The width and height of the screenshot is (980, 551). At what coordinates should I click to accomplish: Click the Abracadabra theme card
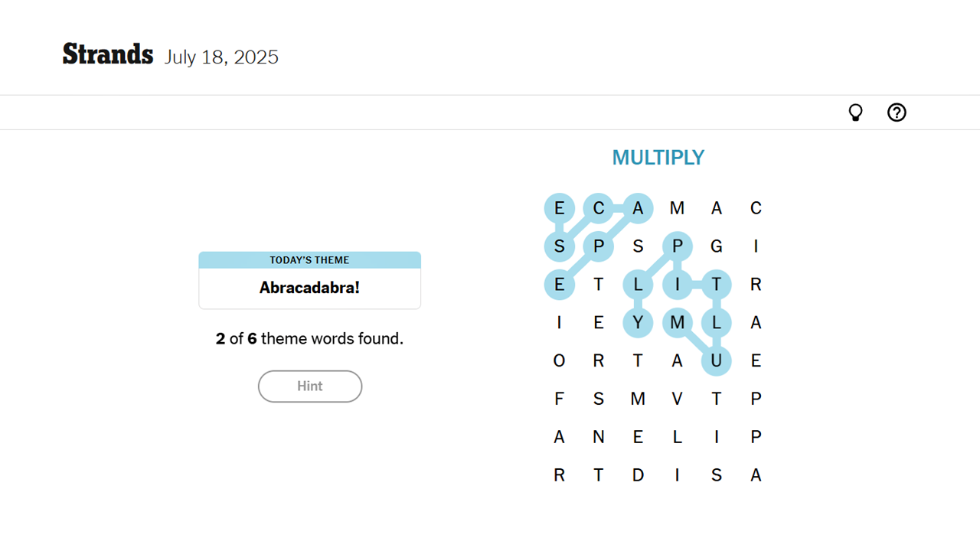point(309,280)
